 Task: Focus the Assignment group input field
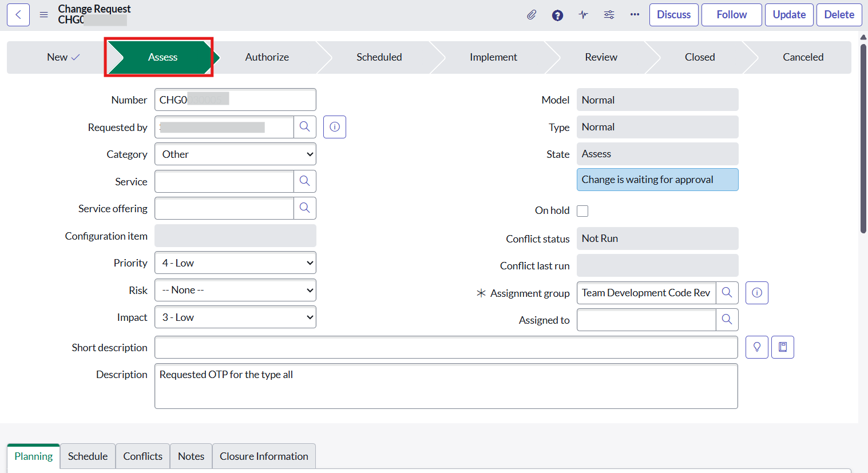pos(647,293)
